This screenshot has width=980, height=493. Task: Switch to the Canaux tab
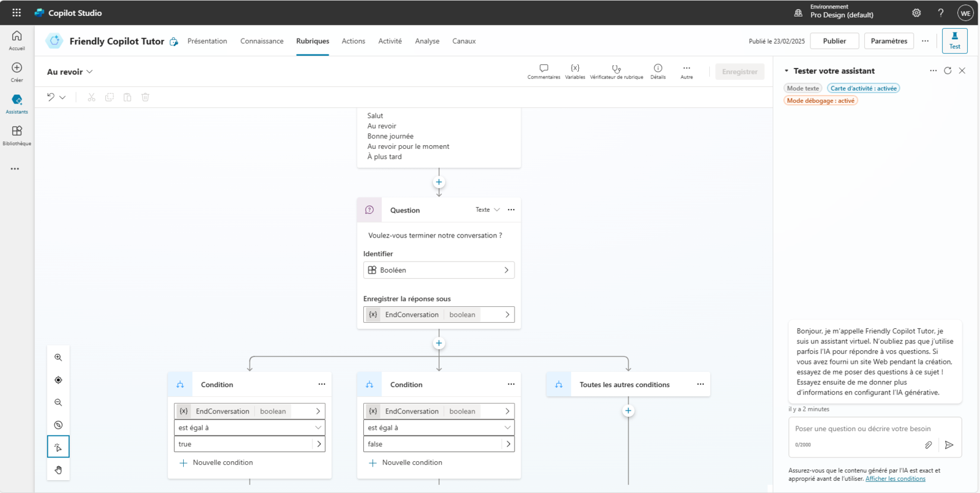pos(464,41)
